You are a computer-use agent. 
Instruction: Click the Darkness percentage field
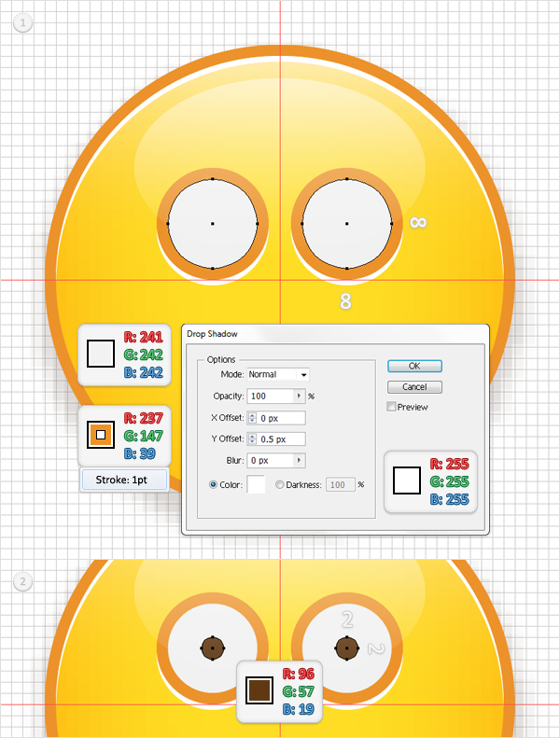340,485
